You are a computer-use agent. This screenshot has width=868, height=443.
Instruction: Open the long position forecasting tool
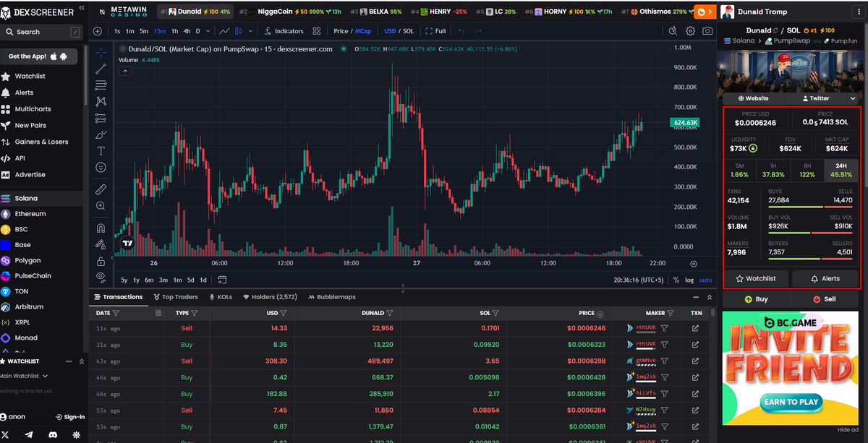[101, 119]
